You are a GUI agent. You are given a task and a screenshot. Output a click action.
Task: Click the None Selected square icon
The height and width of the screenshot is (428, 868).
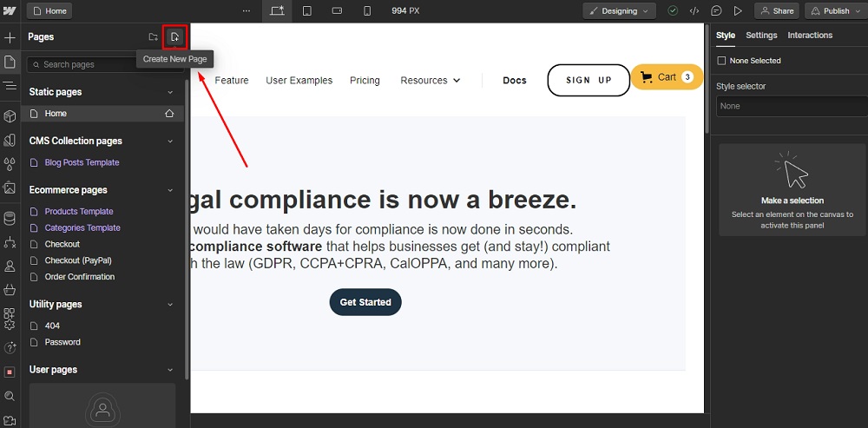pyautogui.click(x=721, y=61)
